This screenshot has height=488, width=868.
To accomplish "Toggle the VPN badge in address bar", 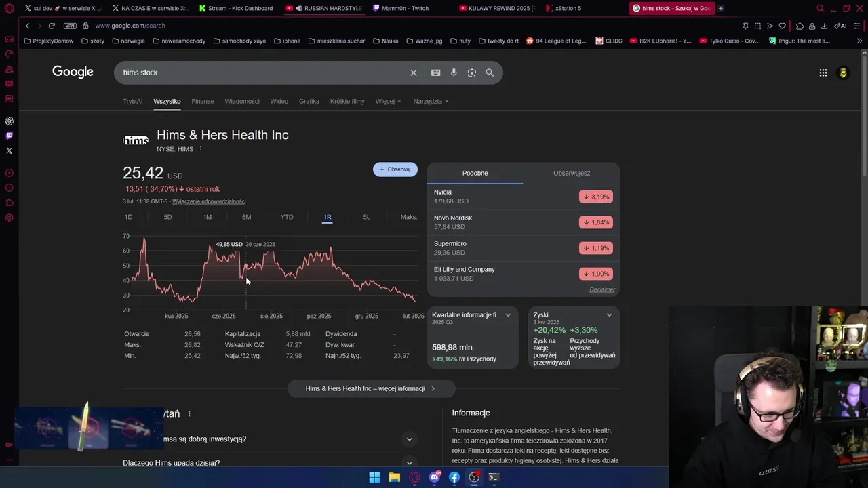I will pyautogui.click(x=70, y=26).
